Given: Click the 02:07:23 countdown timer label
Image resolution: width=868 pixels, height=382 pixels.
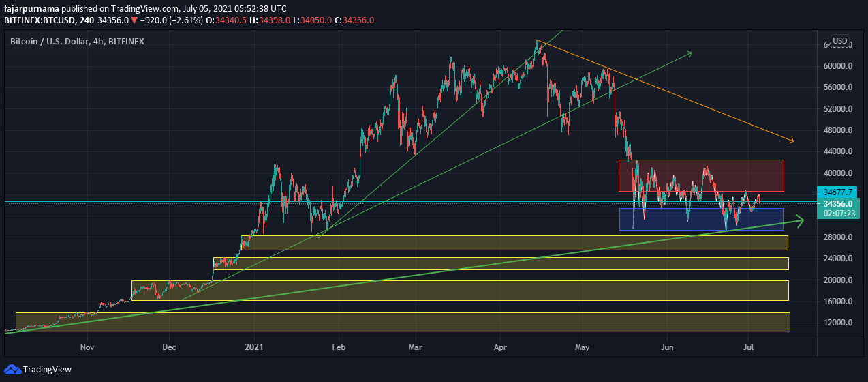Looking at the screenshot, I should pos(838,214).
